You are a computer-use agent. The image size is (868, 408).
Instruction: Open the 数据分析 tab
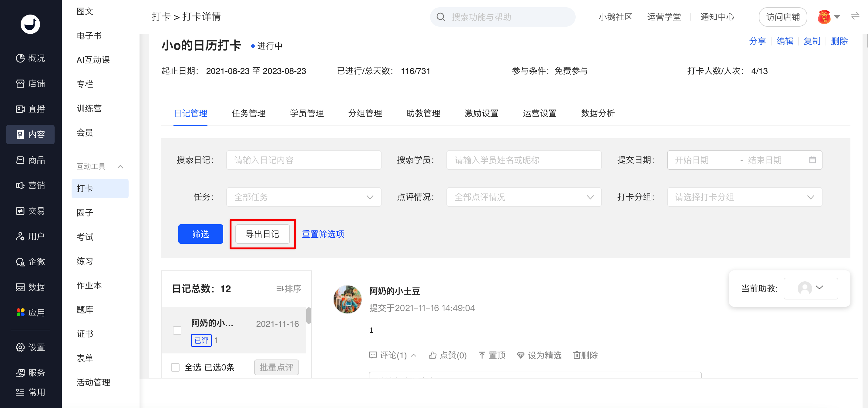click(597, 113)
